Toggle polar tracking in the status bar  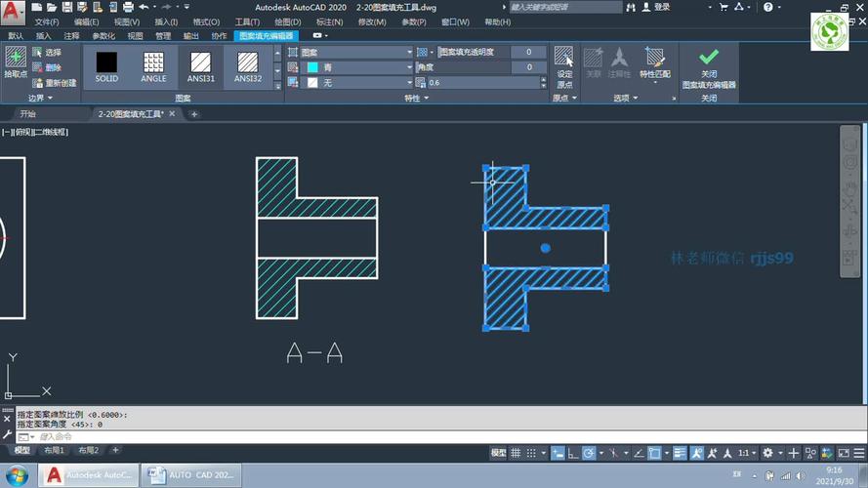coord(589,453)
